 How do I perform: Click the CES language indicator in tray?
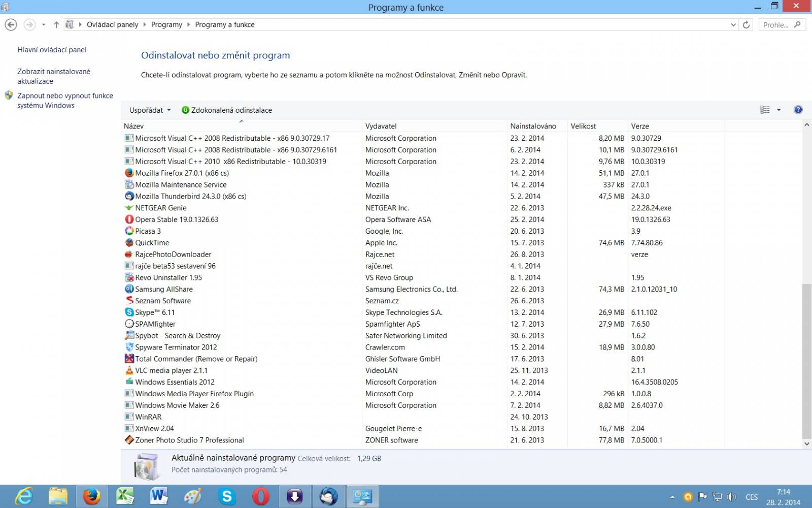(752, 497)
